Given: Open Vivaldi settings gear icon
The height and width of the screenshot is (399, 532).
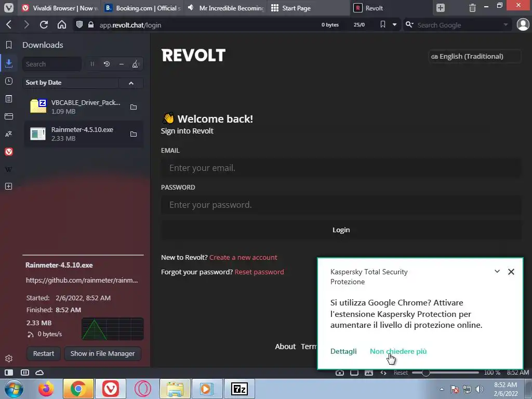Looking at the screenshot, I should click(9, 358).
